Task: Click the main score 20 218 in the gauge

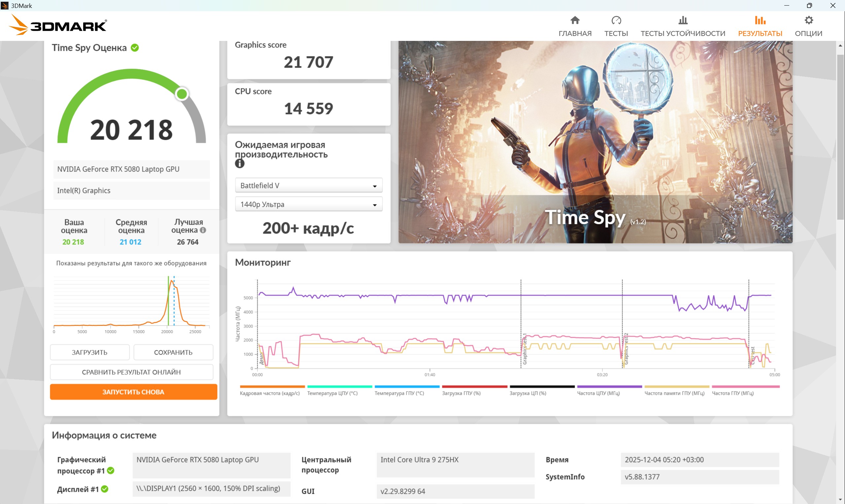Action: click(131, 130)
